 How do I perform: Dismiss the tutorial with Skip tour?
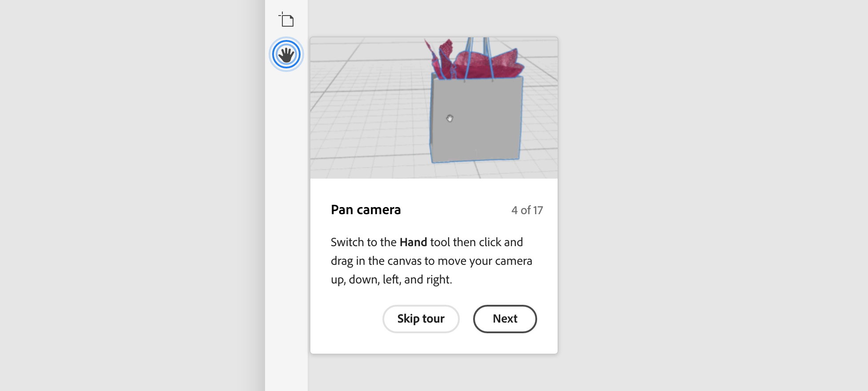(421, 319)
